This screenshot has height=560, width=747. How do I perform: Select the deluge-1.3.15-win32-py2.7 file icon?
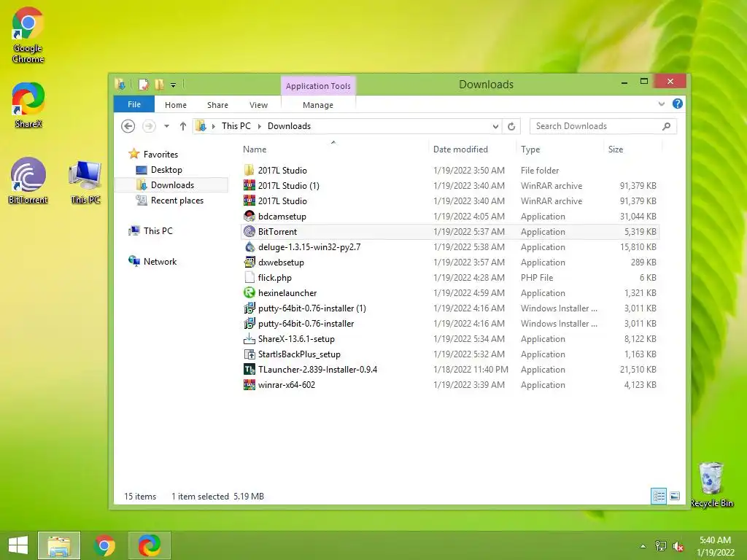[x=249, y=246]
